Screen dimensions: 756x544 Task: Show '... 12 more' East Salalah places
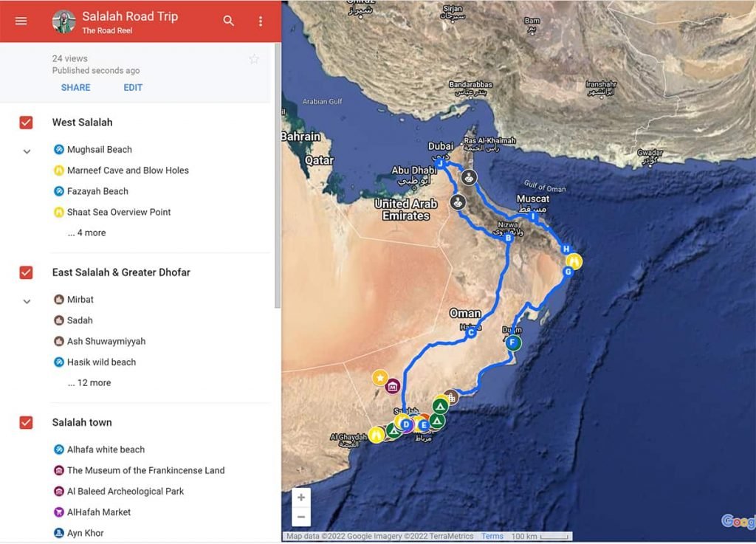click(89, 382)
